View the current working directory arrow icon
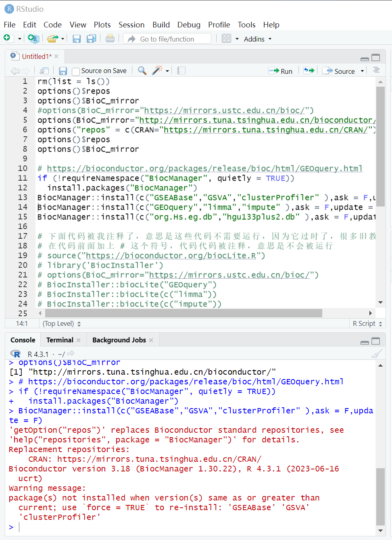This screenshot has height=540, width=392. (71, 354)
